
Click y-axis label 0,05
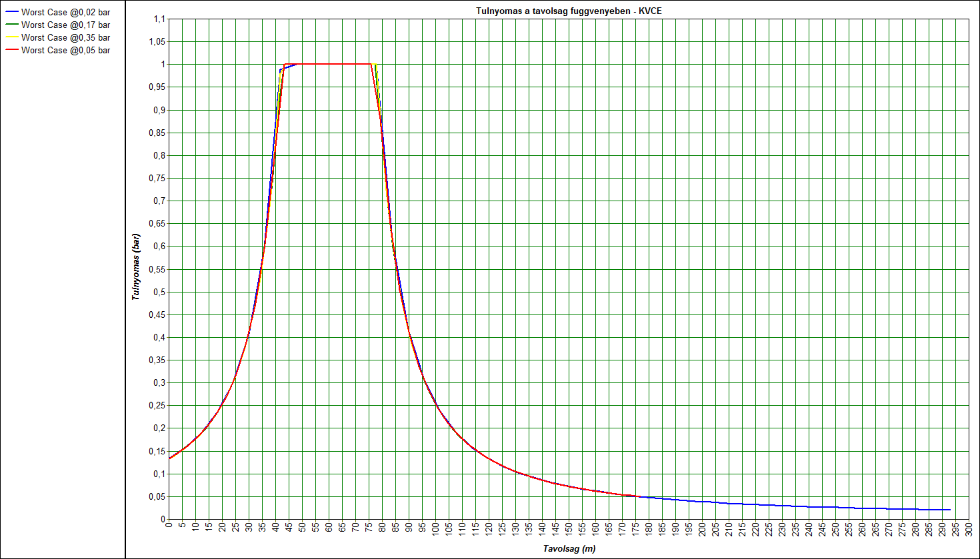[x=156, y=496]
